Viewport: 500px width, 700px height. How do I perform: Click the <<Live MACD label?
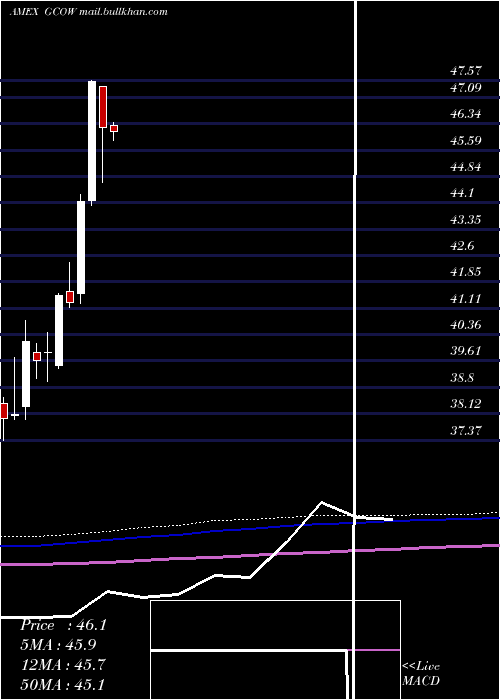click(x=421, y=673)
